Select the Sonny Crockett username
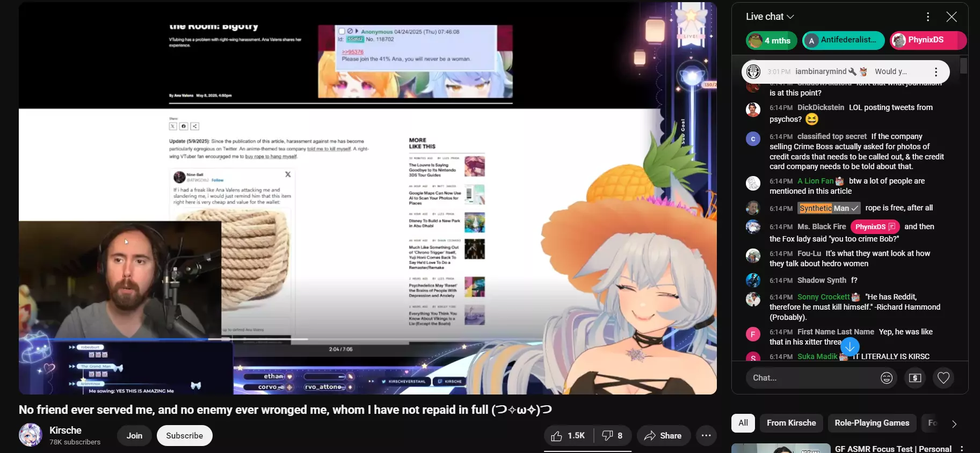Screen dimensions: 980x453 (824, 297)
